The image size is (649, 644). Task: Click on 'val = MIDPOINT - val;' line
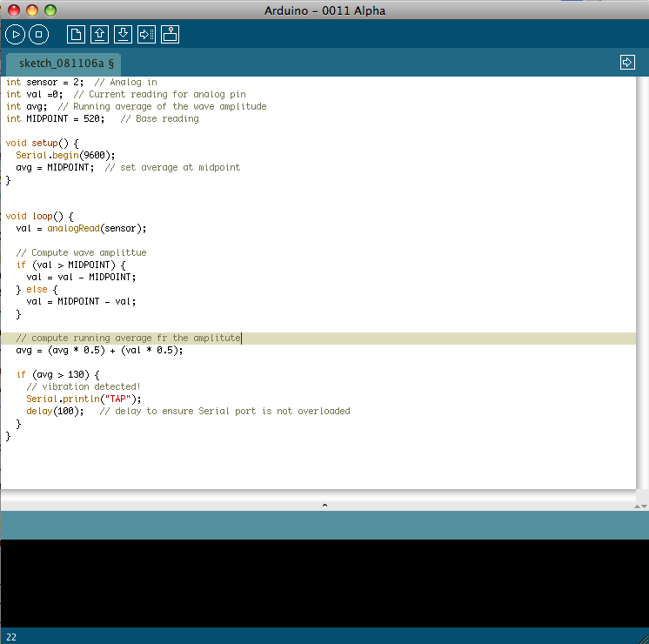tap(81, 301)
